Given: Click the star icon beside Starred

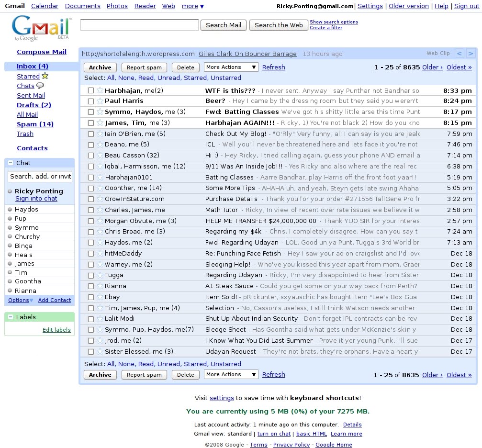Looking at the screenshot, I should click(x=45, y=76).
